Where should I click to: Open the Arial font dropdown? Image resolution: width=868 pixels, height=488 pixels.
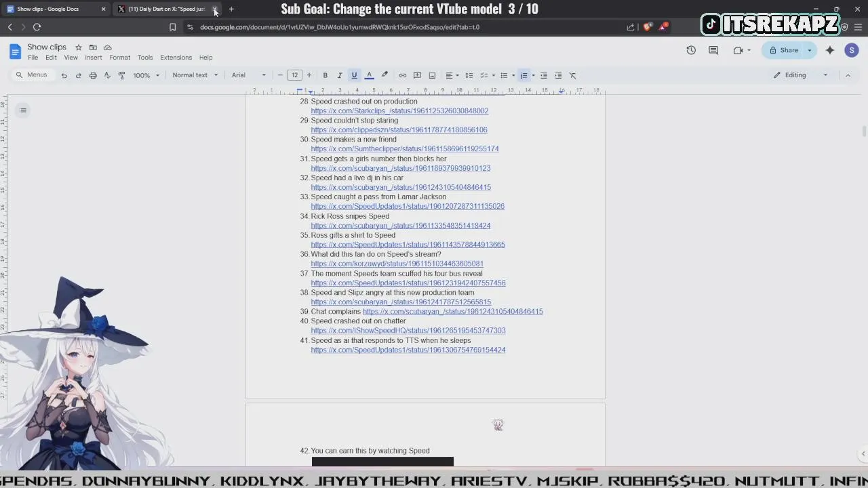coord(248,75)
